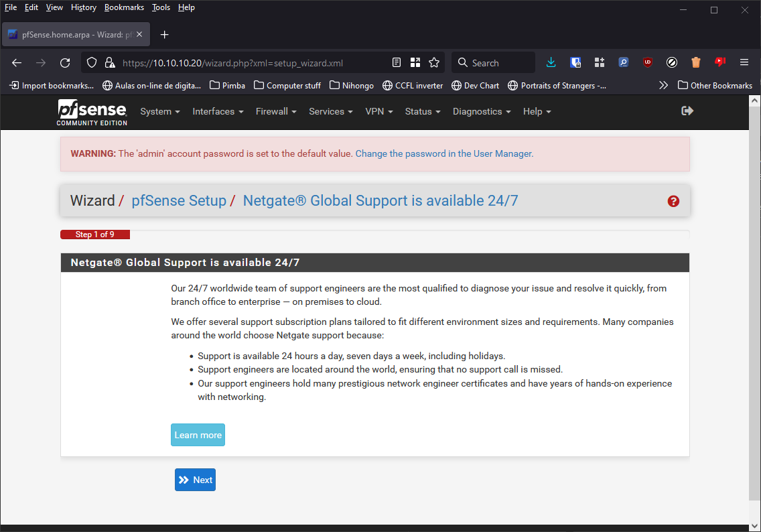Open the Interfaces dropdown menu
The image size is (761, 532).
pyautogui.click(x=217, y=111)
